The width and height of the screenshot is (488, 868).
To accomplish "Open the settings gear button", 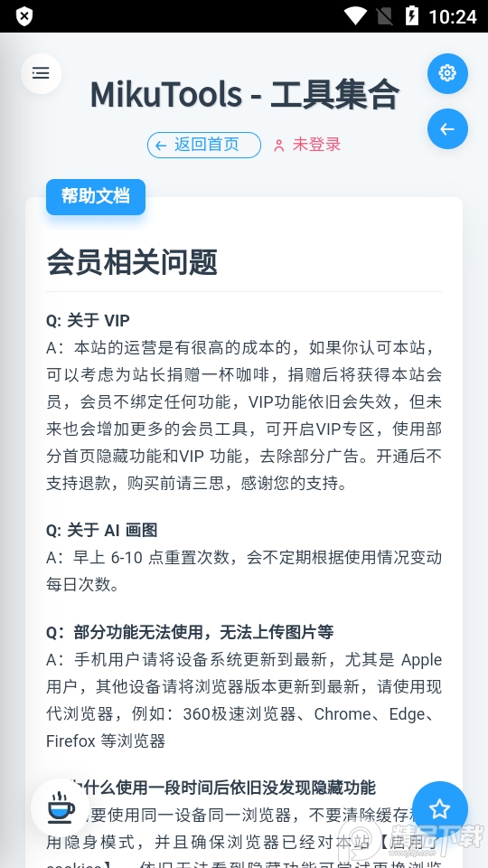I will click(447, 73).
